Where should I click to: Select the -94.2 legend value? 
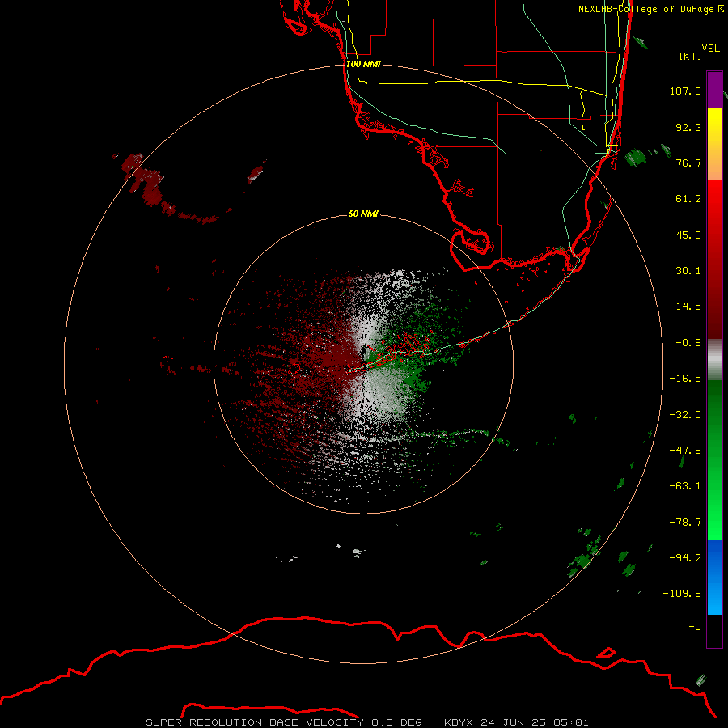[685, 558]
